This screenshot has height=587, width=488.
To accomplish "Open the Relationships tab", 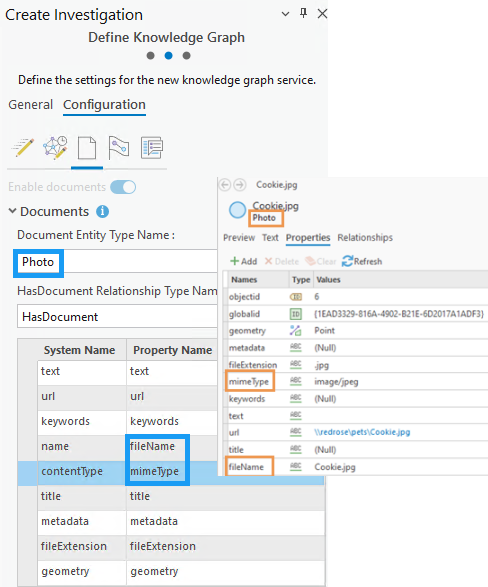I will click(x=365, y=237).
